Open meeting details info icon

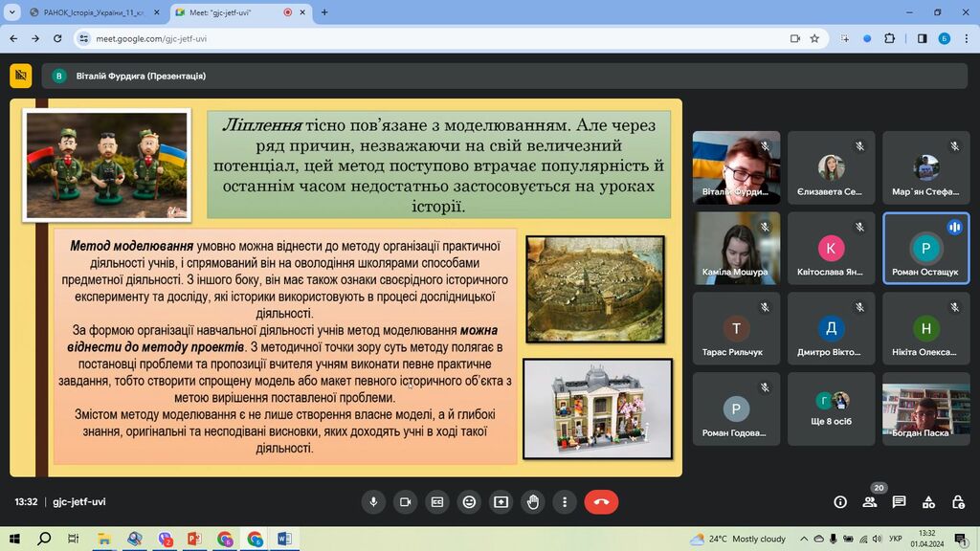point(840,501)
